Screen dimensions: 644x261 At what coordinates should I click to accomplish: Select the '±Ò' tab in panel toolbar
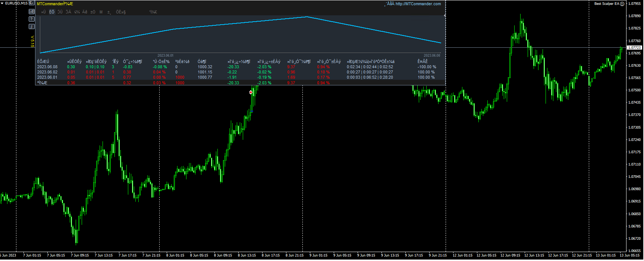[93, 12]
